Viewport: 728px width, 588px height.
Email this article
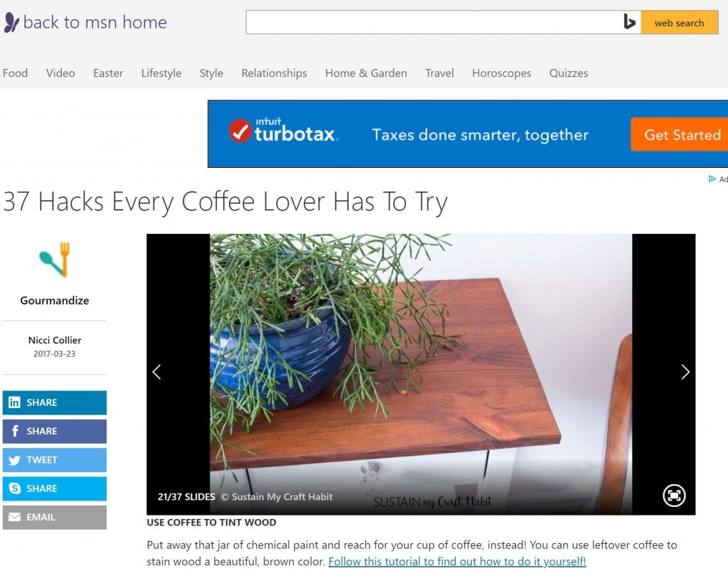point(54,518)
